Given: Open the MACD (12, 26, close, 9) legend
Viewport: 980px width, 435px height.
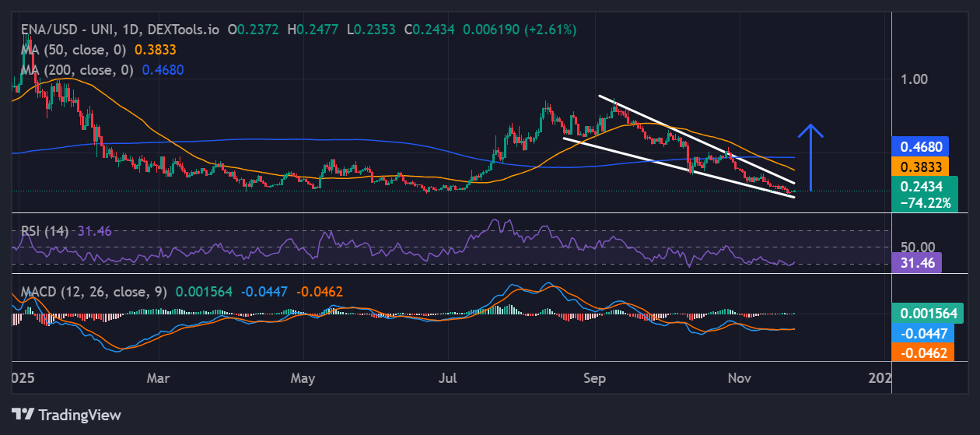Looking at the screenshot, I should point(93,292).
